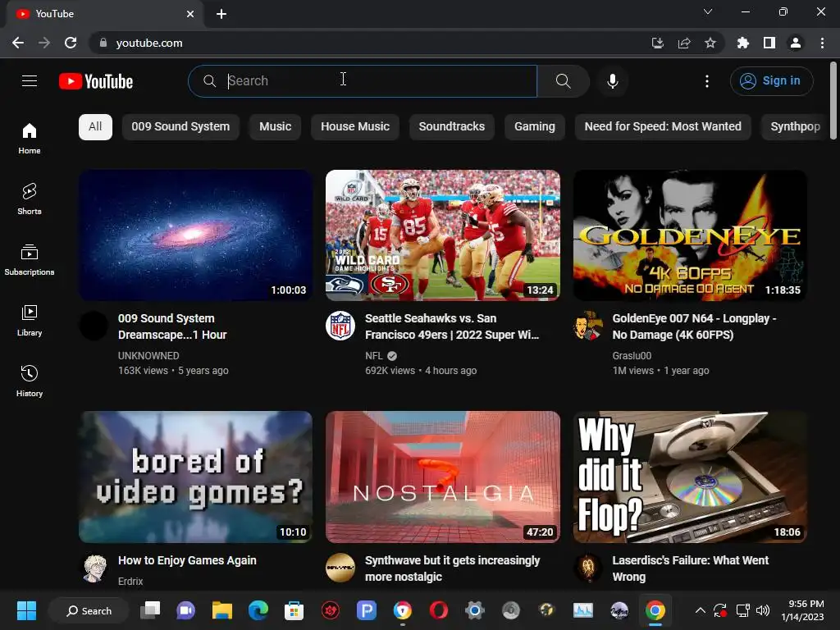The width and height of the screenshot is (840, 630).
Task: Select Need for Speed: Most Wanted chip
Action: click(663, 127)
